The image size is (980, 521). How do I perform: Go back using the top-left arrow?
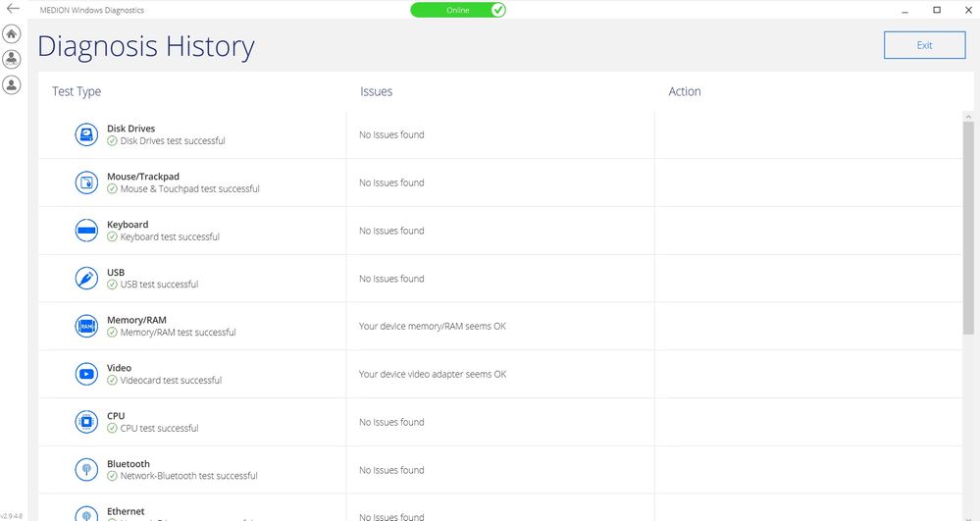pos(13,9)
